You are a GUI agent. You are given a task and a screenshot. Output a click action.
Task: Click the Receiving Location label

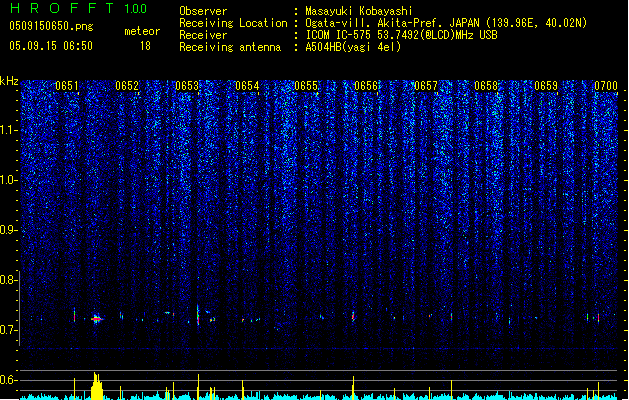click(233, 23)
